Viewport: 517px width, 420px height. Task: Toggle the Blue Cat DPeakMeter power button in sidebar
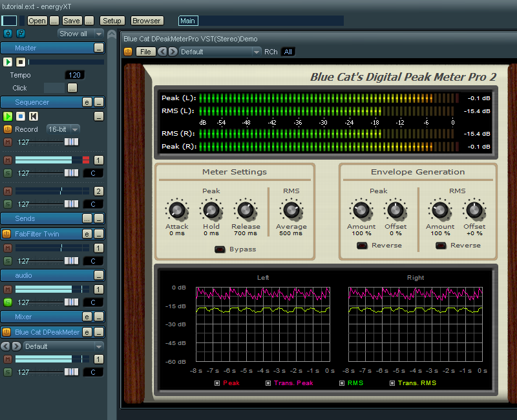point(6,332)
